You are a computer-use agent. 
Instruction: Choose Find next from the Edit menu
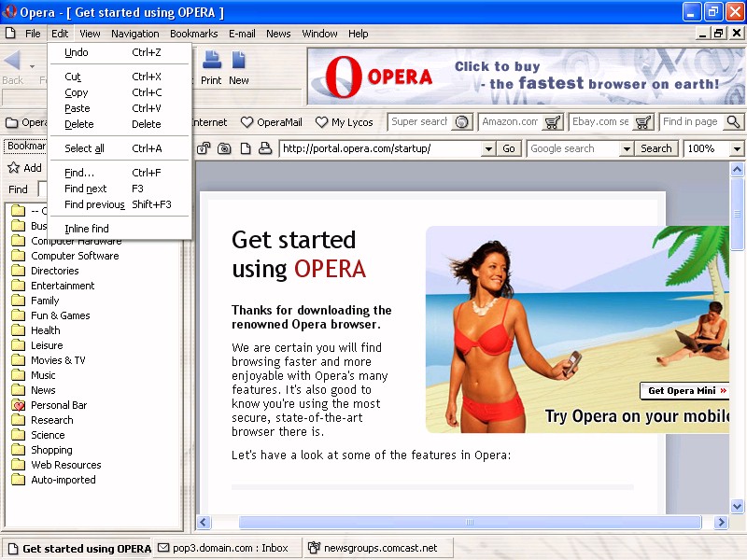pos(120,189)
